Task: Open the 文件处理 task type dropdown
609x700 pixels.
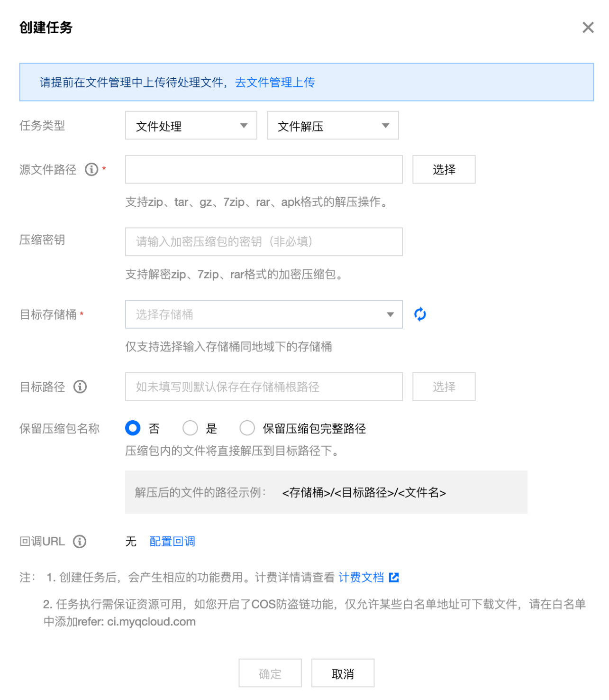Action: [191, 126]
